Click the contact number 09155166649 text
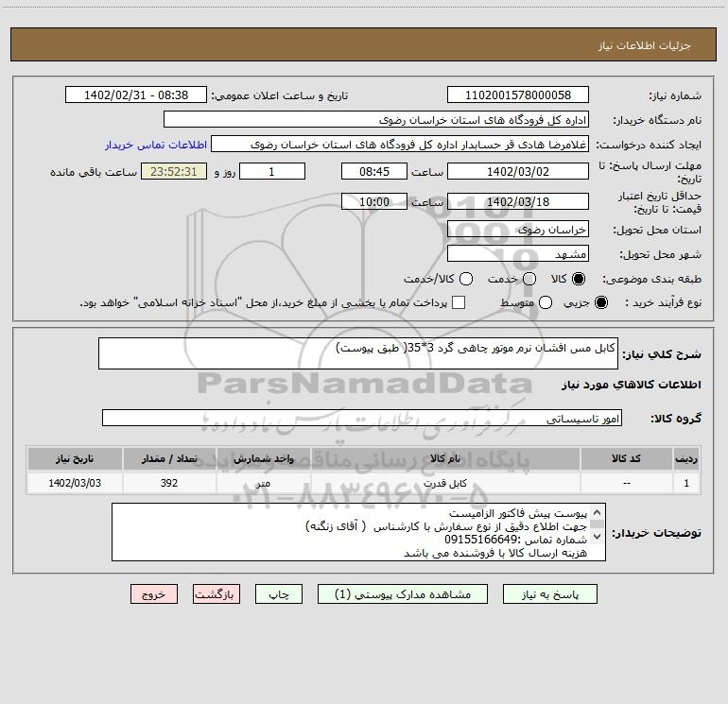Image resolution: width=728 pixels, height=704 pixels. point(481,540)
